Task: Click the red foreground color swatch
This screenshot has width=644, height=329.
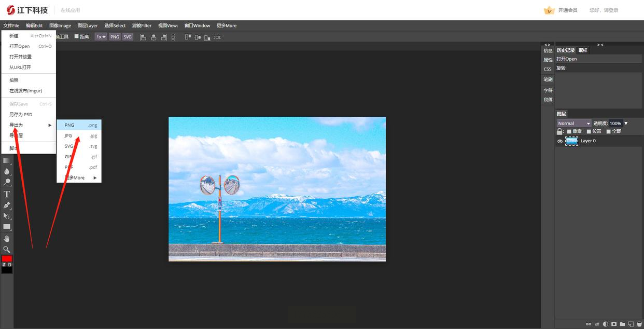Action: coord(7,258)
